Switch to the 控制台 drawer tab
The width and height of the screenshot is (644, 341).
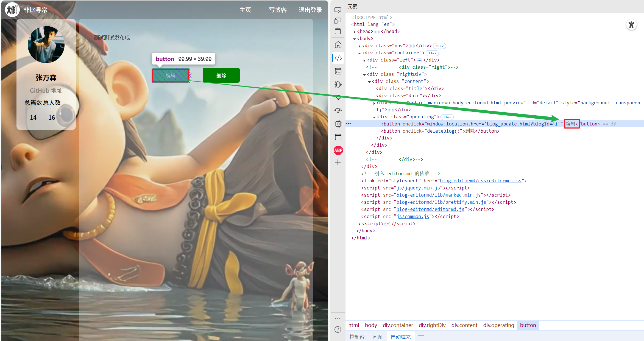(357, 337)
